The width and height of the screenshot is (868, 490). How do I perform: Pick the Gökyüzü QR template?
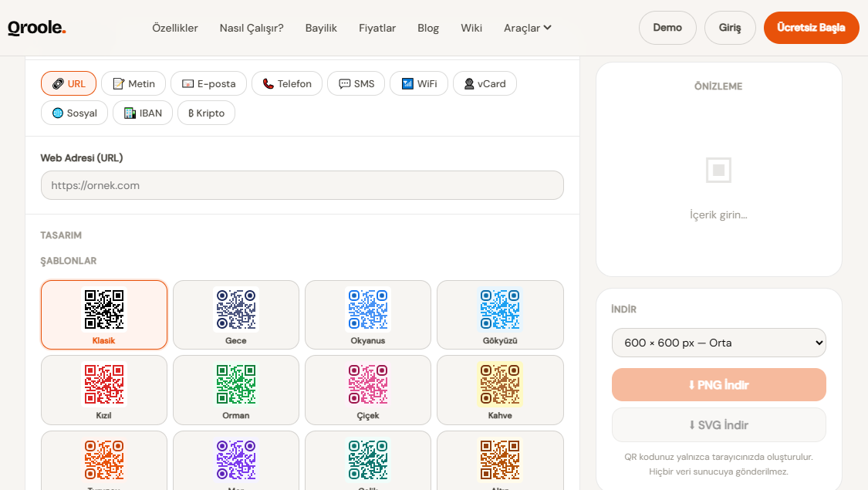click(x=500, y=315)
